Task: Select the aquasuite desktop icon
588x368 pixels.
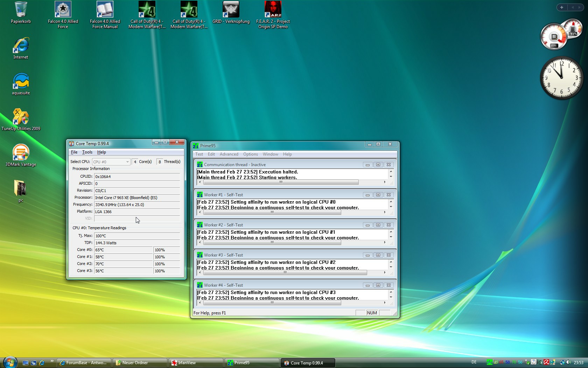Action: [21, 84]
